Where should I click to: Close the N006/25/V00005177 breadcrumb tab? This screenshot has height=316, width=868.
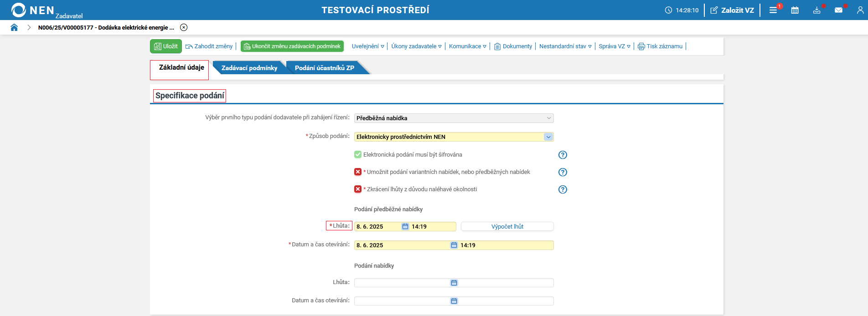[x=184, y=27]
